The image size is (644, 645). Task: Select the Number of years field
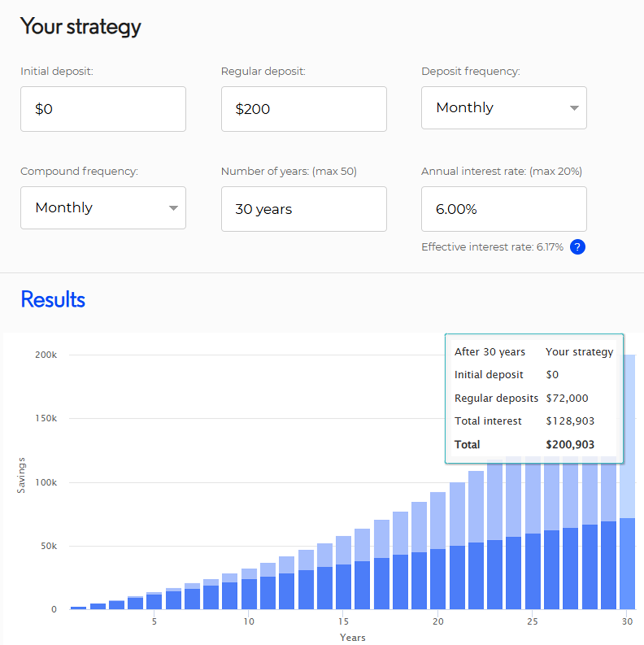point(304,209)
